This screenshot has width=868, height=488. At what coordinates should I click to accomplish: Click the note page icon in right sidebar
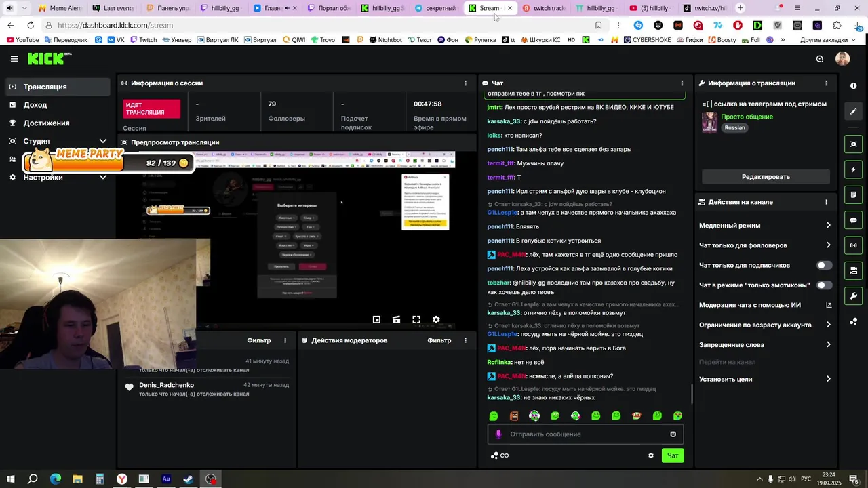click(x=853, y=195)
